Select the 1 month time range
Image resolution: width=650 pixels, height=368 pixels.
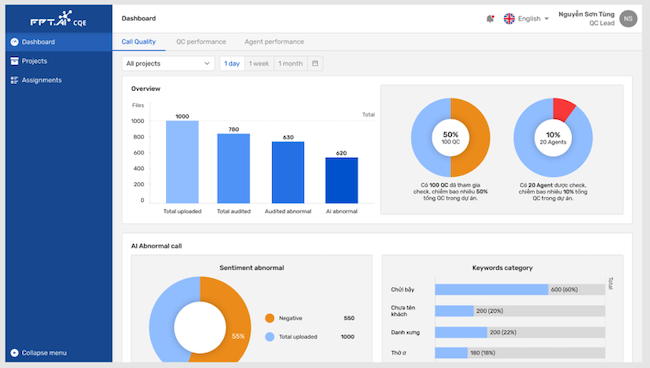(x=291, y=63)
